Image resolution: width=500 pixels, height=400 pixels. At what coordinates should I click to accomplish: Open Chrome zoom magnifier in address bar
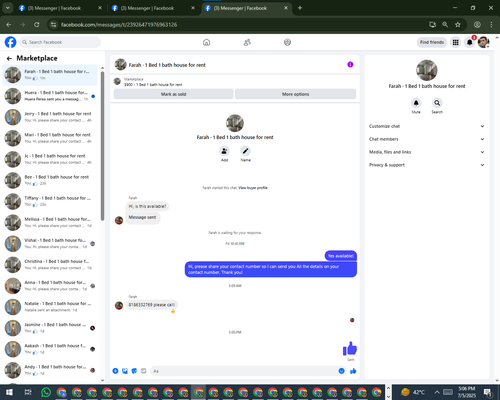click(445, 24)
